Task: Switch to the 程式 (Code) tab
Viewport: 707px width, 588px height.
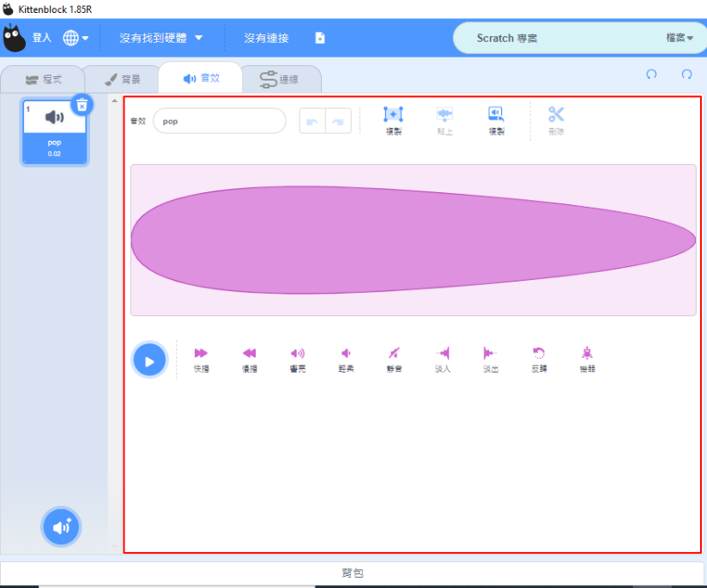Action: [43, 80]
